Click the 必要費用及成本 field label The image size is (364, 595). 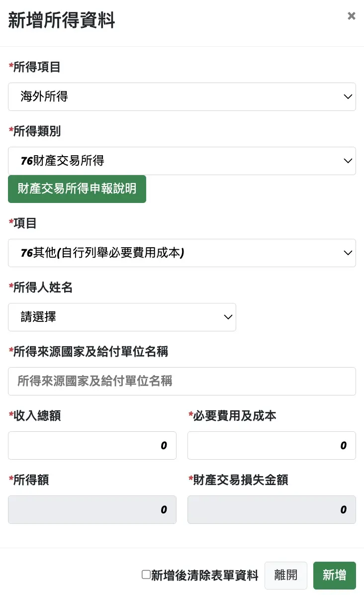[234, 416]
